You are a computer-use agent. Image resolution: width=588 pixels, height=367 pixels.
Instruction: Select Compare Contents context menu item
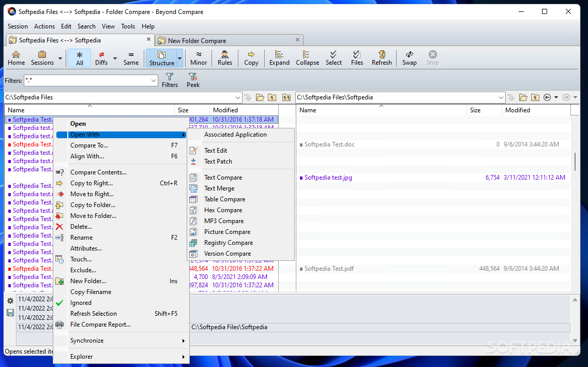tap(121, 172)
